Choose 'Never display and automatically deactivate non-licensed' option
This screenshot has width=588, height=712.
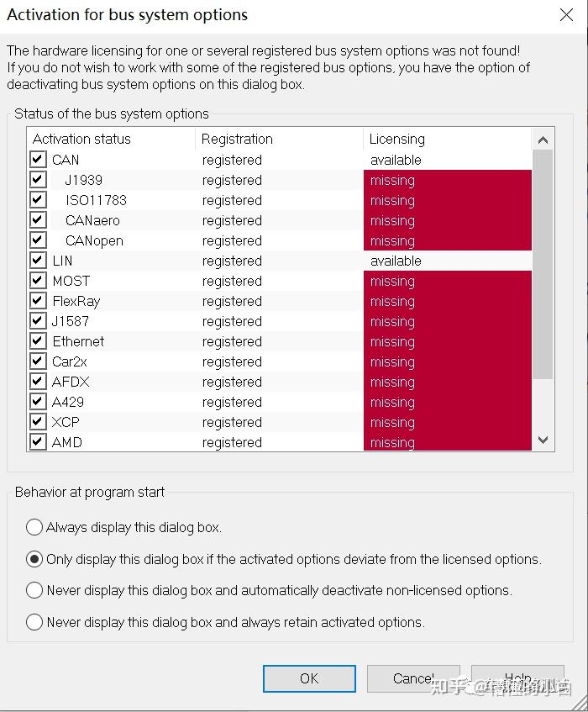tap(34, 590)
